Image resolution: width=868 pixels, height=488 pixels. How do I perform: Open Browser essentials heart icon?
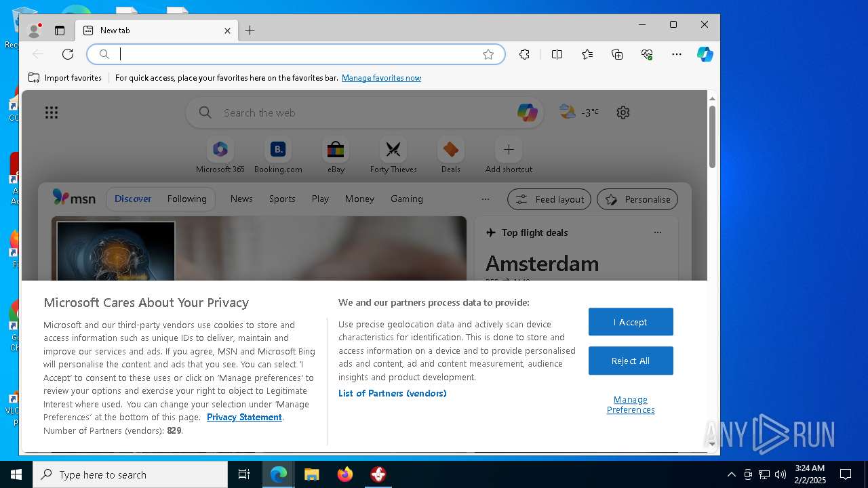(x=647, y=54)
